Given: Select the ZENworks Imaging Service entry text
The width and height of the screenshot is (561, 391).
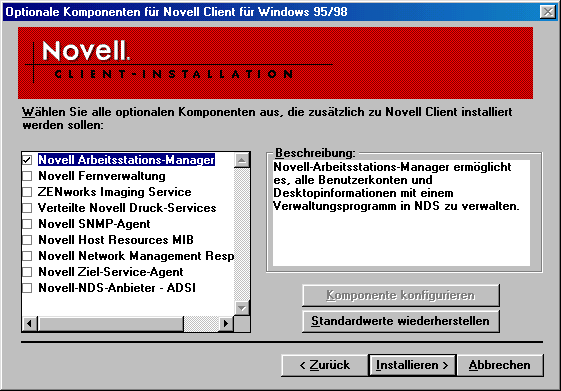Looking at the screenshot, I should [114, 192].
